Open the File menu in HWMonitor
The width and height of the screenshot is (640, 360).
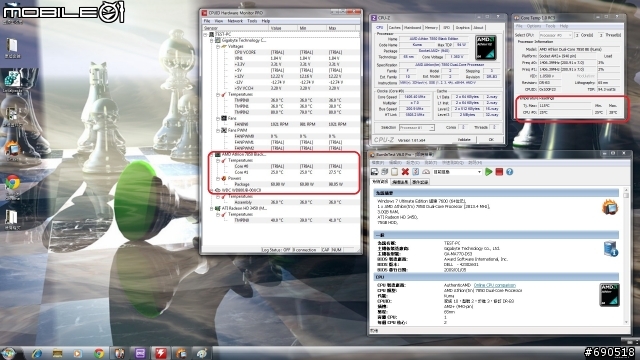207,21
